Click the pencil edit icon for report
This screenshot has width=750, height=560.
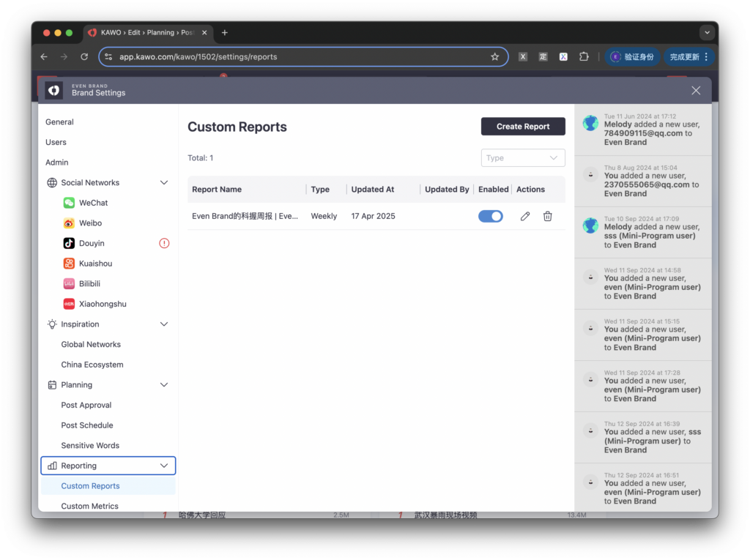[524, 216]
